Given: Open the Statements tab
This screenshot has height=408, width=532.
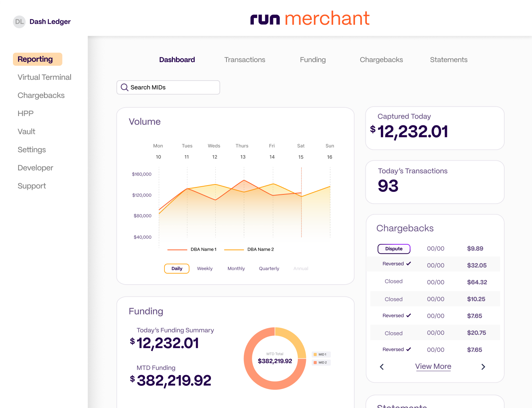Looking at the screenshot, I should coord(449,59).
